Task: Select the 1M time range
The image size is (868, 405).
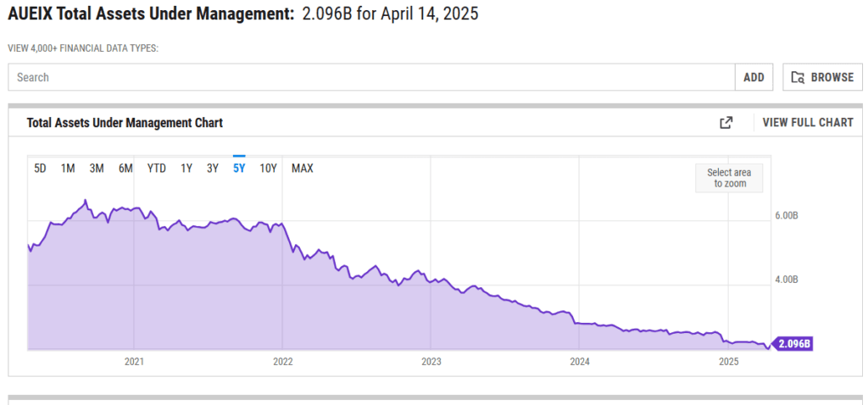Action: (x=68, y=168)
